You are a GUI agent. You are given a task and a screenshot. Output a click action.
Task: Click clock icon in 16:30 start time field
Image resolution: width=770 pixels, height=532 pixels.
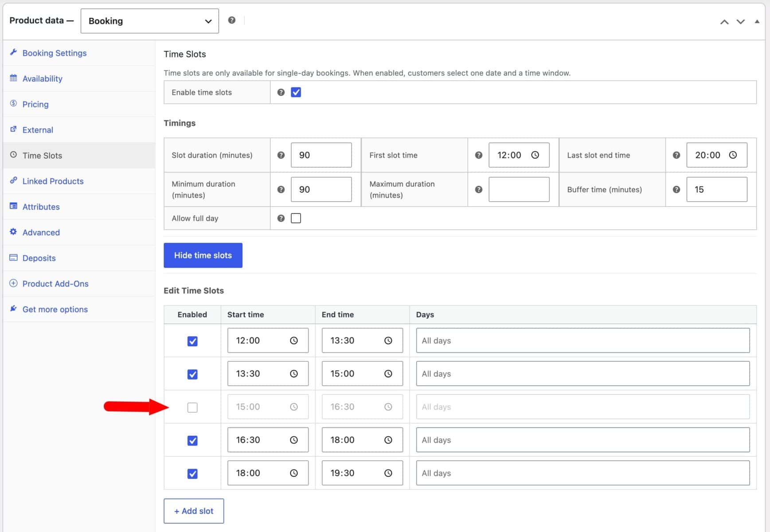pyautogui.click(x=294, y=440)
